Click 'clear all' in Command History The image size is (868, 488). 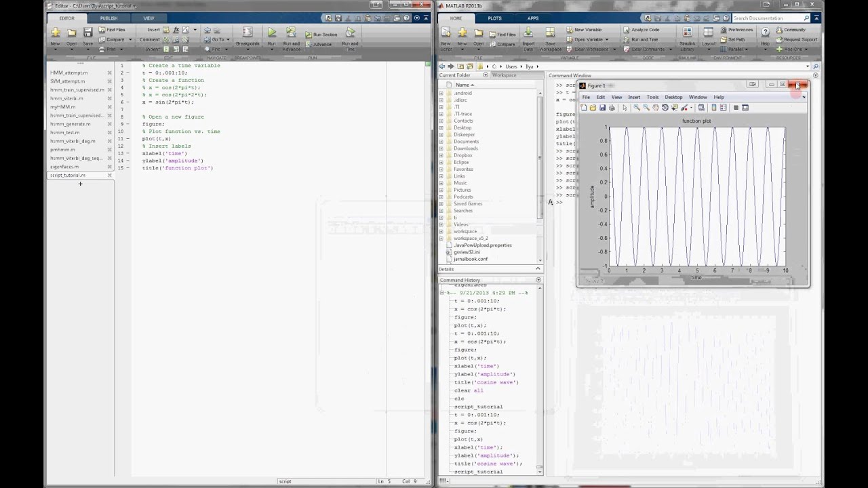[469, 390]
